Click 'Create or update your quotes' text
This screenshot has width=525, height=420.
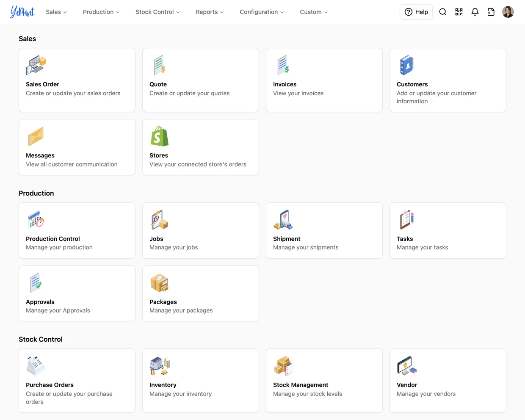pyautogui.click(x=189, y=93)
